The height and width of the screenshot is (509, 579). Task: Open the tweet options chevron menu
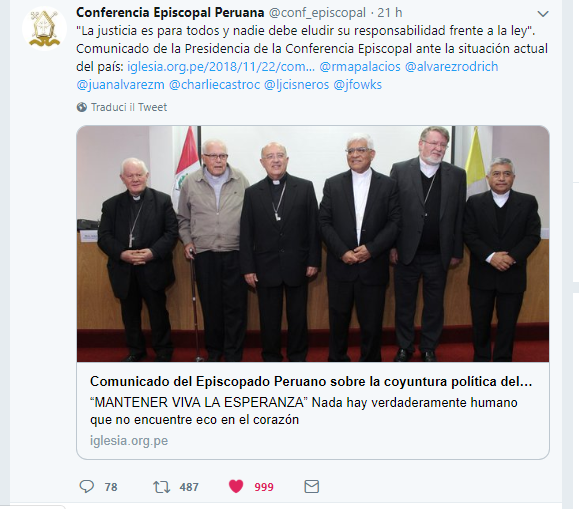(x=543, y=14)
